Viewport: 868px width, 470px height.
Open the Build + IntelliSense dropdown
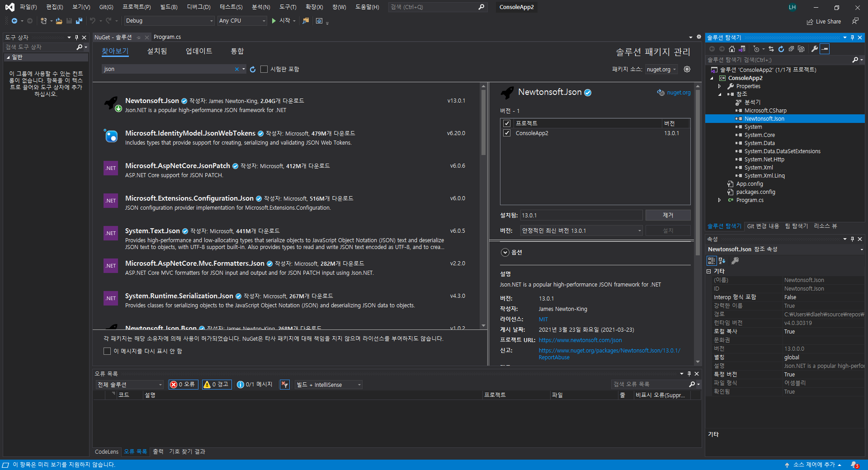pos(329,385)
